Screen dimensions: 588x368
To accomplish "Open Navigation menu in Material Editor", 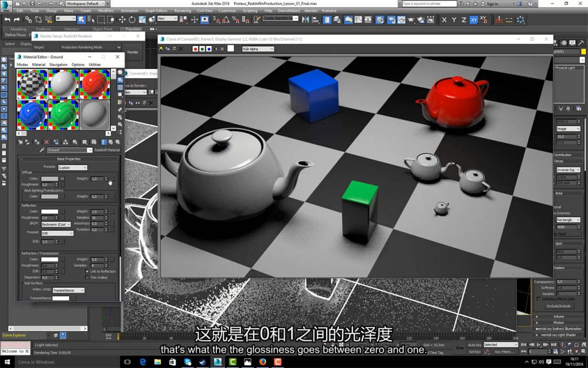I will click(x=58, y=64).
